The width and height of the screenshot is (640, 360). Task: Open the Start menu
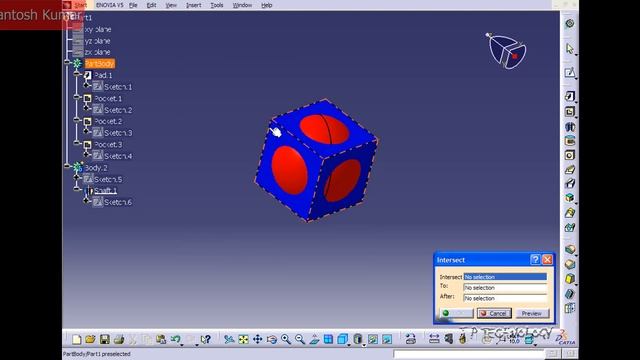click(80, 5)
